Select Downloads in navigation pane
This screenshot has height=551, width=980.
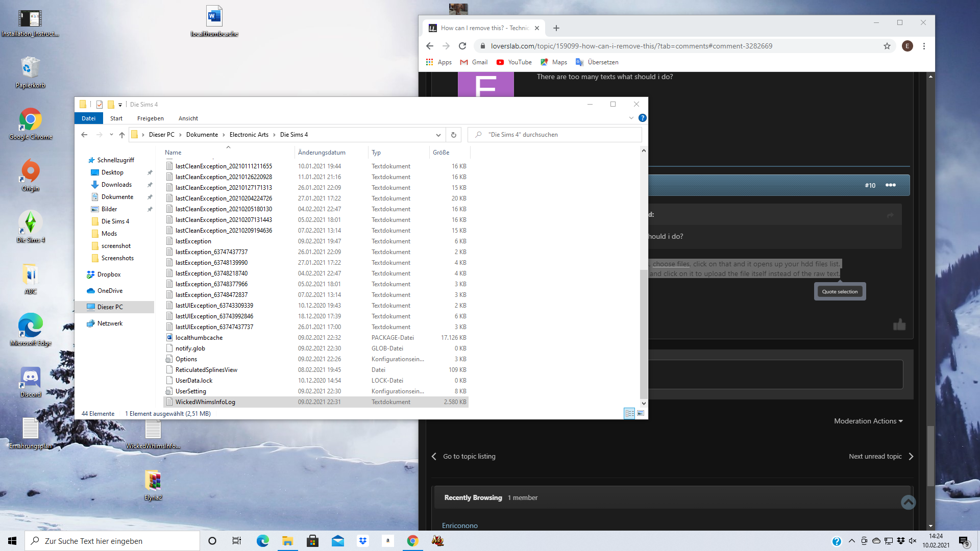click(116, 185)
